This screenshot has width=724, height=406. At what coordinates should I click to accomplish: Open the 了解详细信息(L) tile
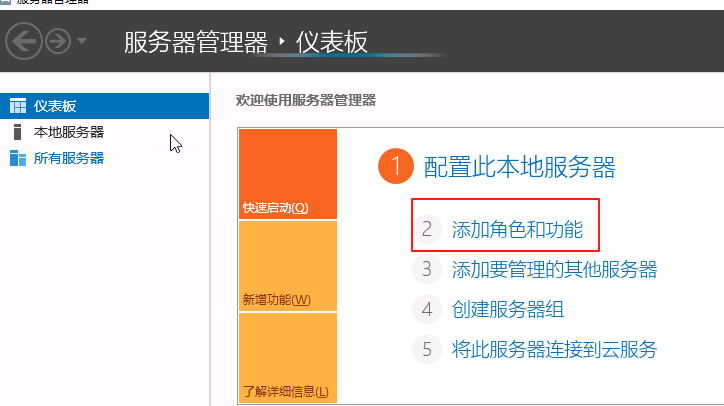pyautogui.click(x=288, y=358)
